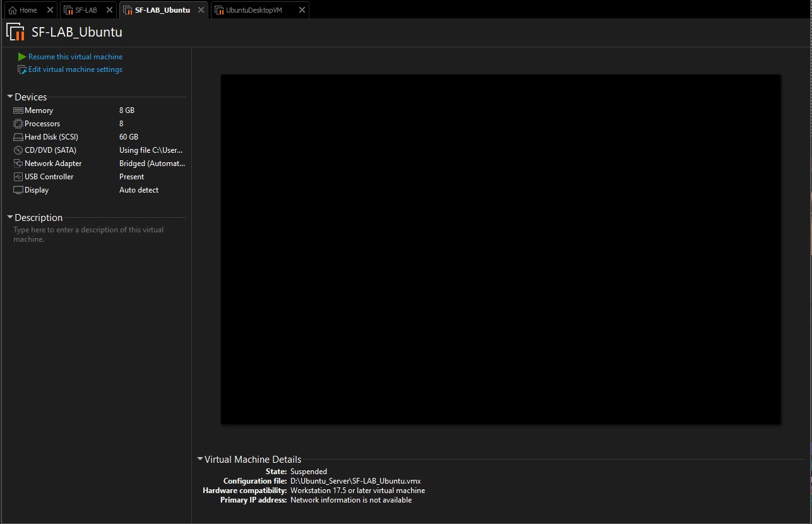Open the SF-LAB tab

click(85, 10)
